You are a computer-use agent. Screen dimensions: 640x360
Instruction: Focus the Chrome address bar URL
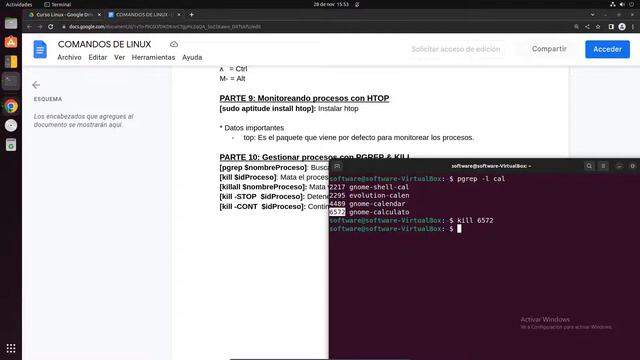click(x=165, y=27)
